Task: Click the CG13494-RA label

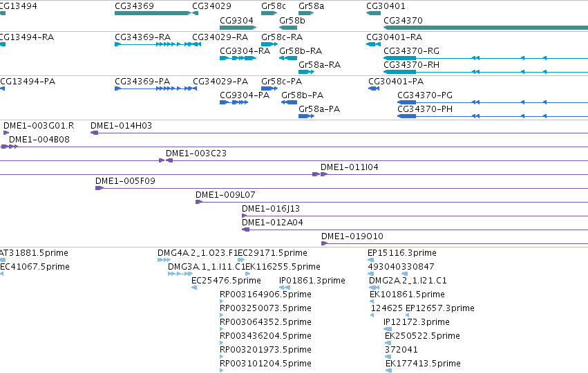Action: point(27,37)
